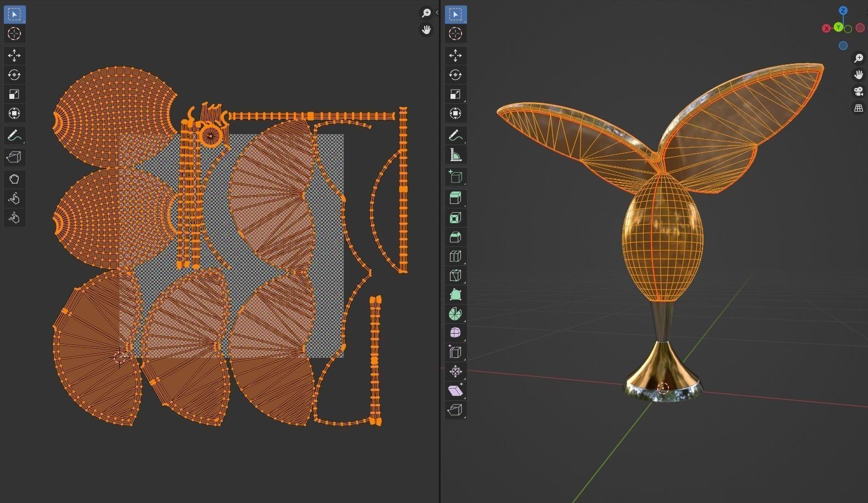868x503 pixels.
Task: Activate the Extrude Region tool
Action: [x=455, y=198]
